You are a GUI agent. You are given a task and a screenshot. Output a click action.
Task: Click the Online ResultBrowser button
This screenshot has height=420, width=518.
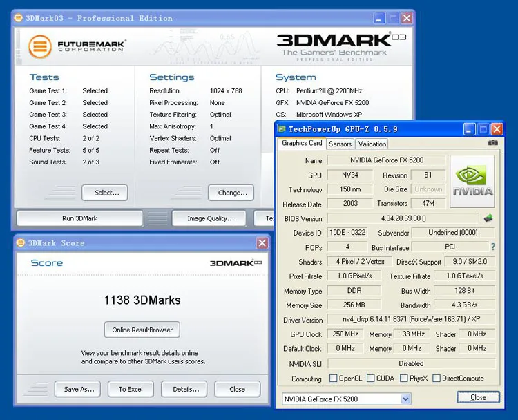click(142, 330)
